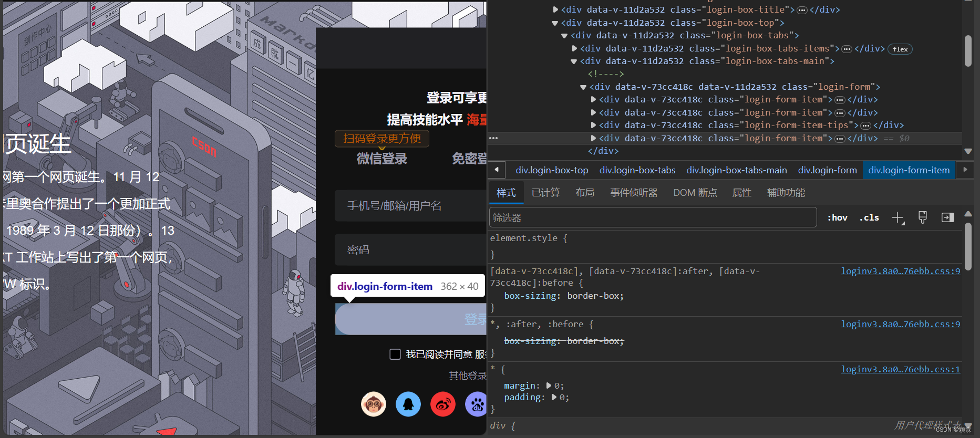
Task: Collapse the login-box-tabs-main div node
Action: point(574,61)
